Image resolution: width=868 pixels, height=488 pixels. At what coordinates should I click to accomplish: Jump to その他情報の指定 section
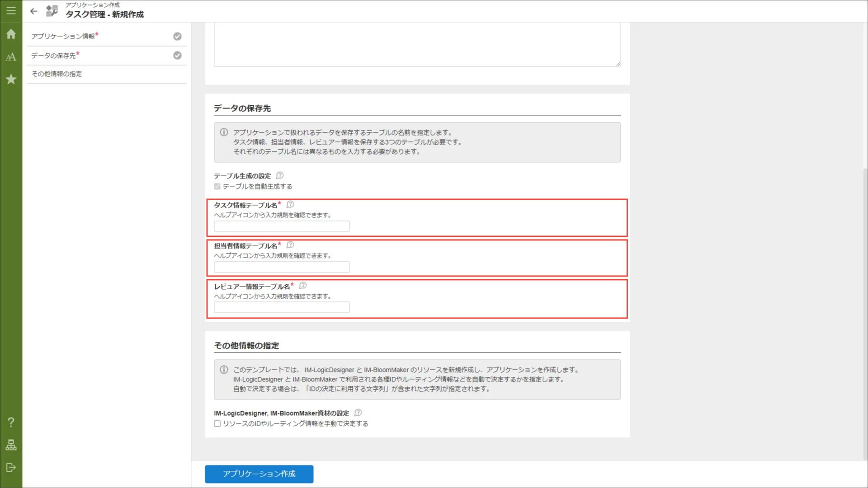click(x=57, y=74)
